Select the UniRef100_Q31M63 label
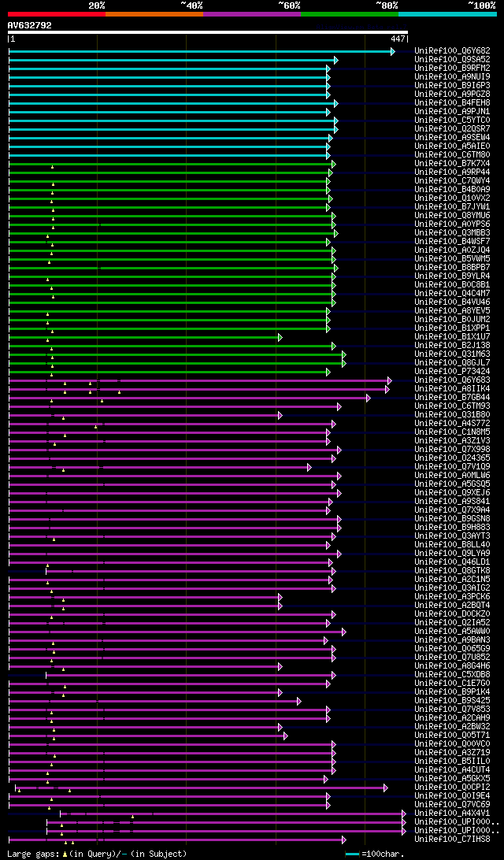Screen dimensions: 504x860 (453, 354)
